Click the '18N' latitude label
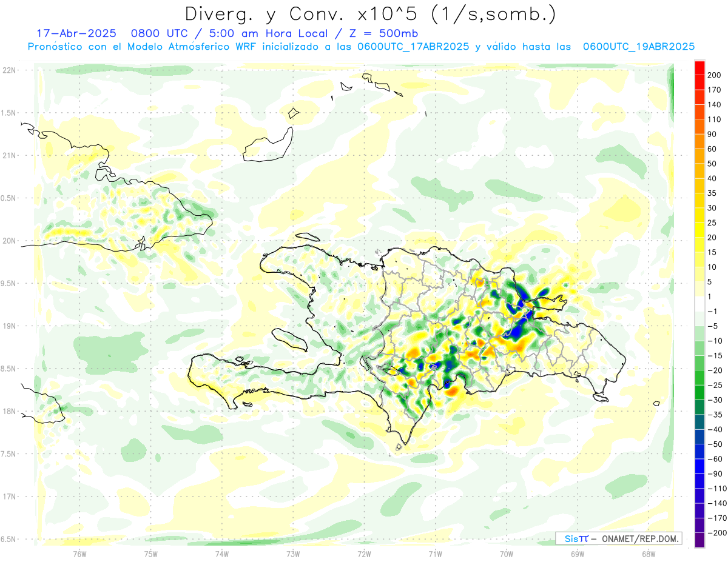728x562 pixels. pos(8,412)
